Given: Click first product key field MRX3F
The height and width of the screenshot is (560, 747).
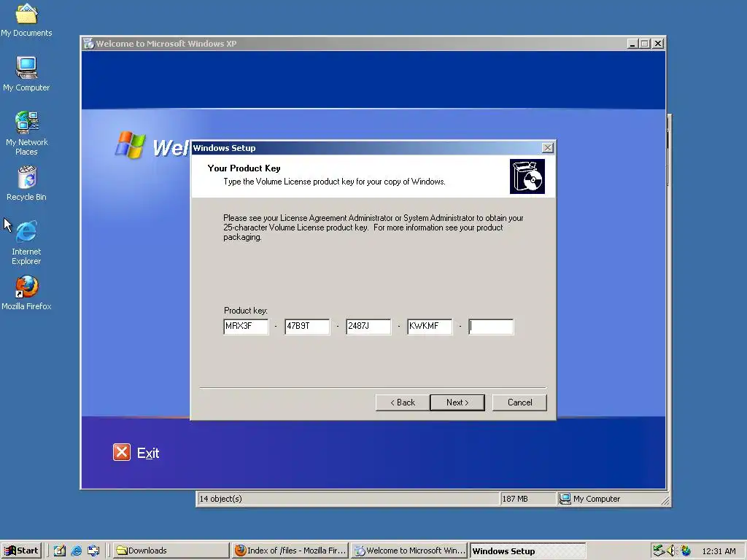Looking at the screenshot, I should coord(246,327).
